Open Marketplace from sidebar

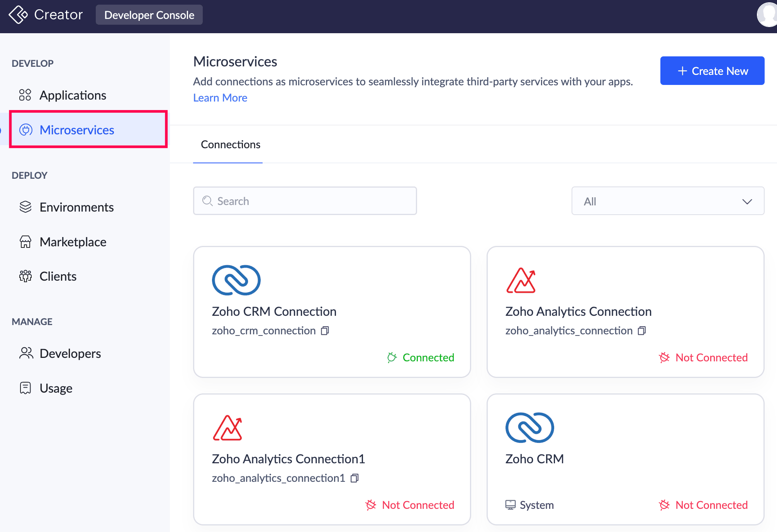[73, 242]
